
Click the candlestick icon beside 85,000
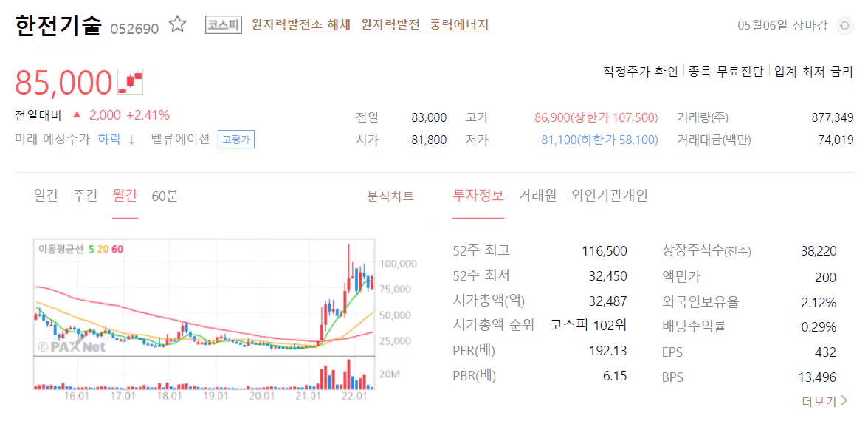[131, 82]
